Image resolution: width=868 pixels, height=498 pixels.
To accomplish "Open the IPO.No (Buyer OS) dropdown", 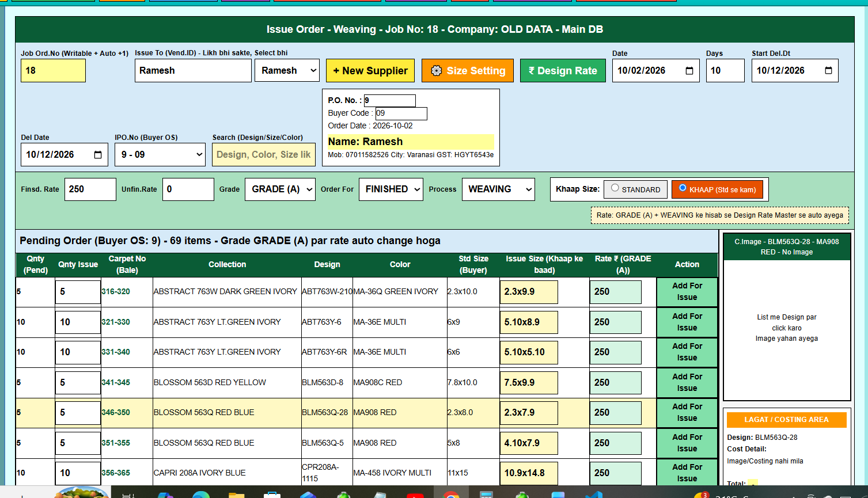I will (x=160, y=155).
